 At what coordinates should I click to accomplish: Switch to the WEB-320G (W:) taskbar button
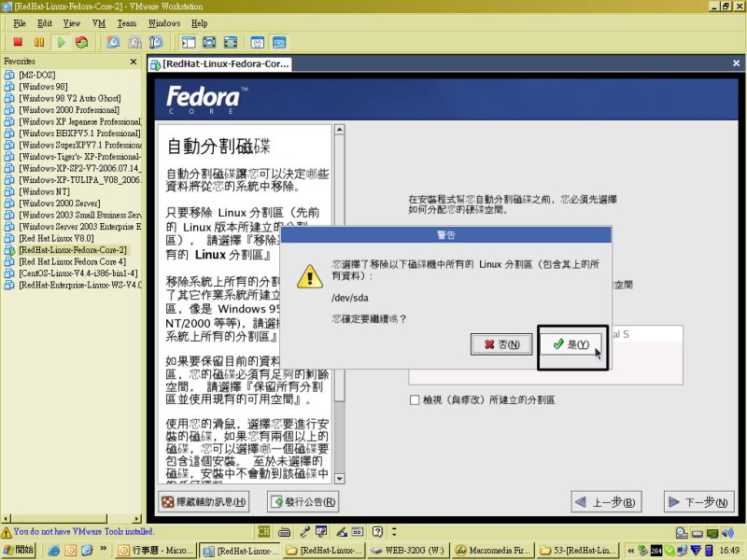pyautogui.click(x=408, y=551)
